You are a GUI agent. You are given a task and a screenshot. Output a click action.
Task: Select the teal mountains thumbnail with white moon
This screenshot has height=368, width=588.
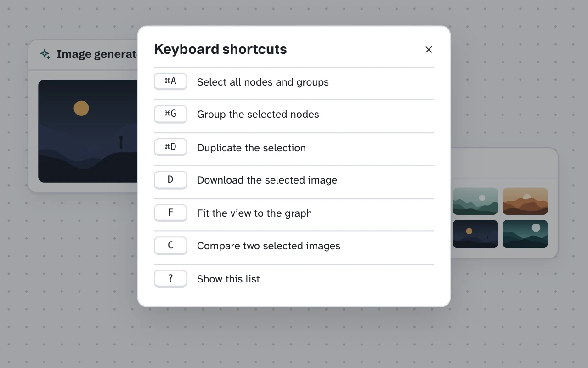525,234
